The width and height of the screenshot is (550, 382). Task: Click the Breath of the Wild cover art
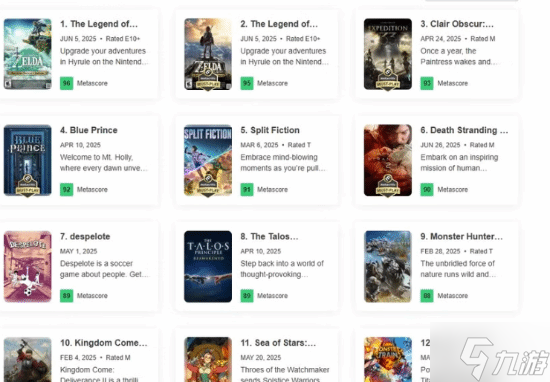click(208, 54)
